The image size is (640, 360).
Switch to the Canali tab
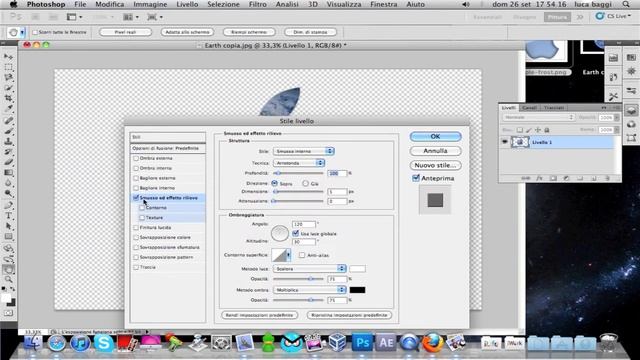tap(529, 108)
